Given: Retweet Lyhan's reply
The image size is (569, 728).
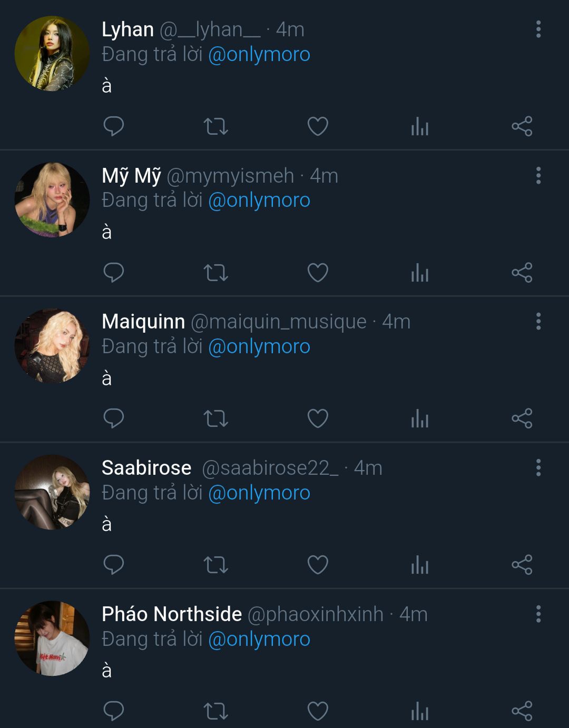Looking at the screenshot, I should tap(215, 126).
